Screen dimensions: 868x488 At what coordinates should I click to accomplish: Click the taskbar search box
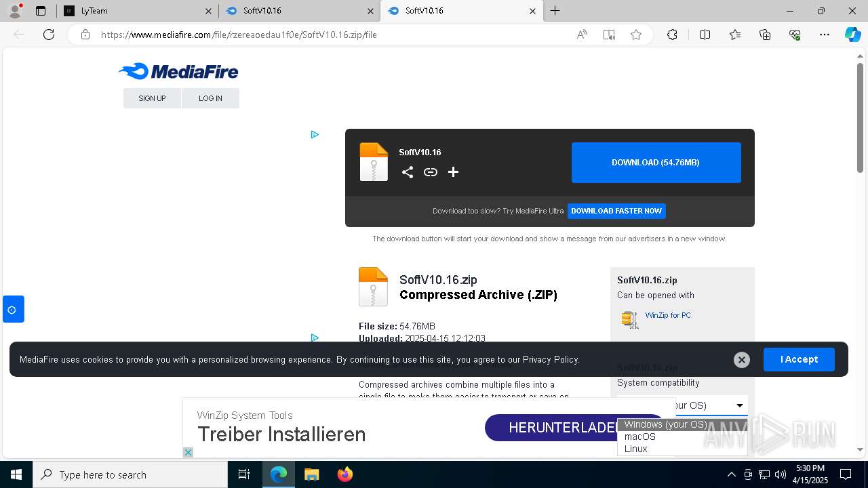pos(130,474)
